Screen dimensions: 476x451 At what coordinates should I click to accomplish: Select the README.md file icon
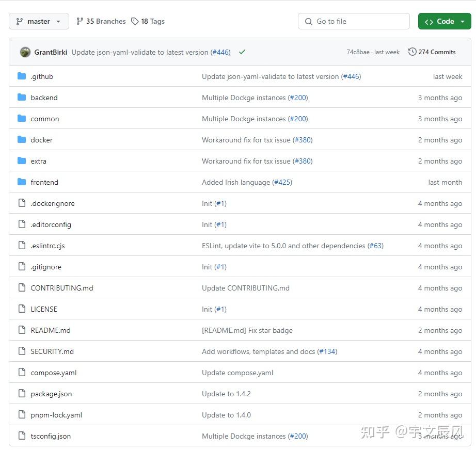[x=21, y=330]
